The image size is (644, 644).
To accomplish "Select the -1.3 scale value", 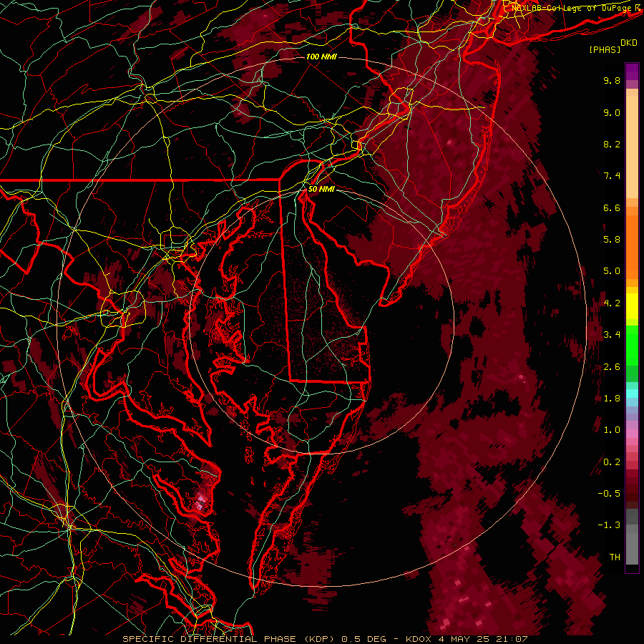I will pyautogui.click(x=609, y=525).
